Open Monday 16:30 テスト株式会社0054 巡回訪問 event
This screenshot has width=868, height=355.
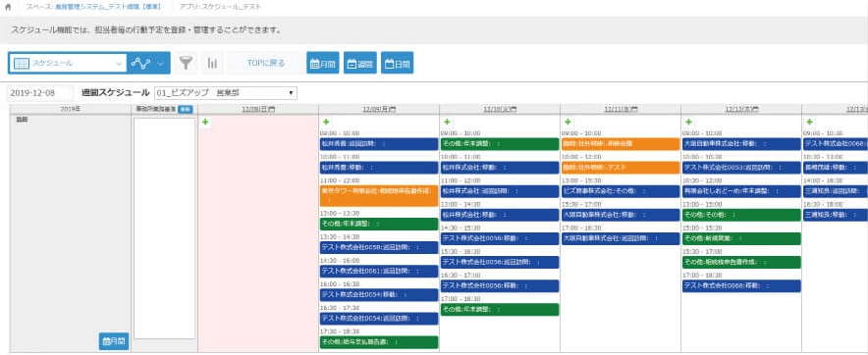click(x=379, y=319)
